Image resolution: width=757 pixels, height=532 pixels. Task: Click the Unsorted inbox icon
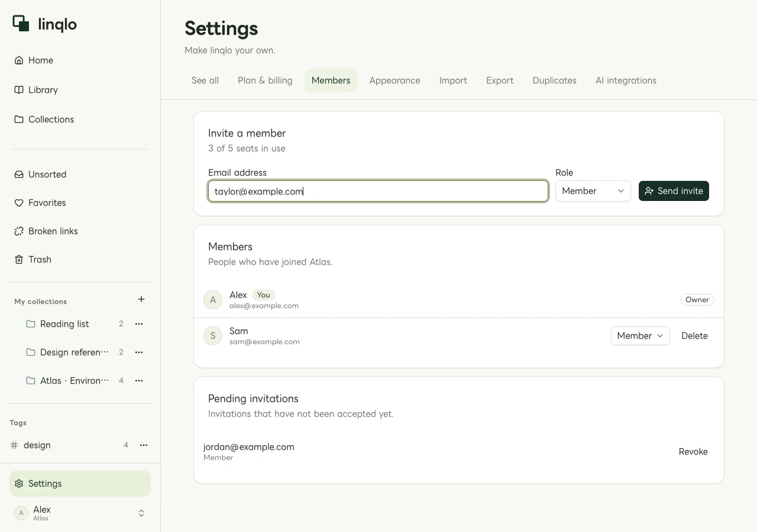click(x=19, y=174)
